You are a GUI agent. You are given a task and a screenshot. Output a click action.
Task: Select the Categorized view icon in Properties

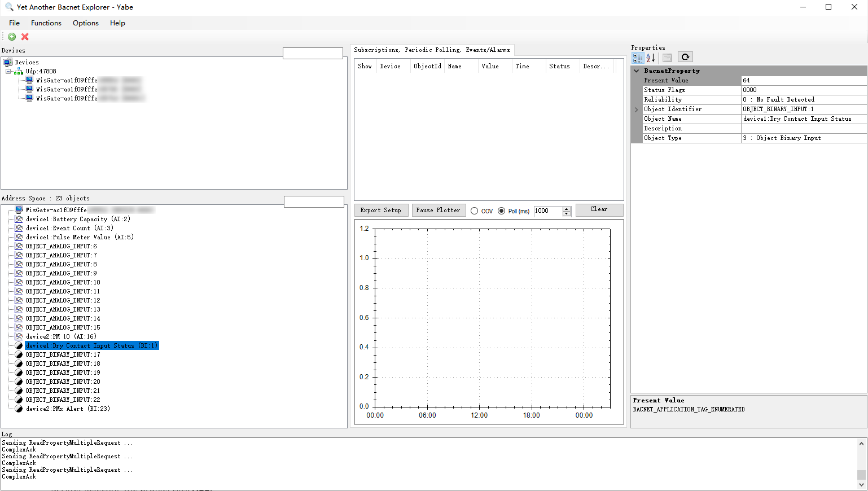(637, 57)
